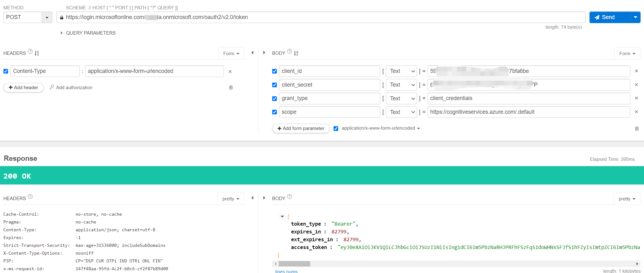The image size is (644, 273).
Task: Uncheck the Content-Type header checkbox
Action: [x=6, y=71]
